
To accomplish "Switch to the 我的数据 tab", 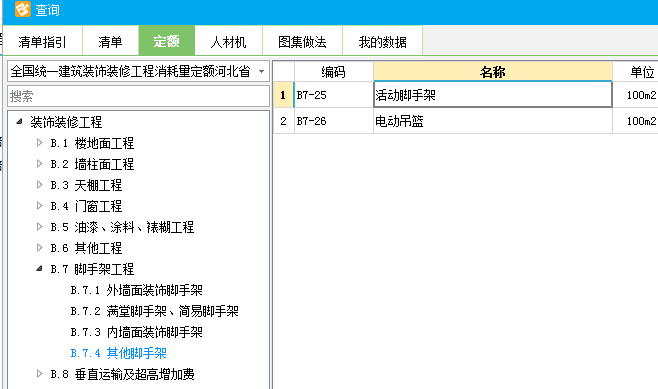I will pyautogui.click(x=382, y=41).
